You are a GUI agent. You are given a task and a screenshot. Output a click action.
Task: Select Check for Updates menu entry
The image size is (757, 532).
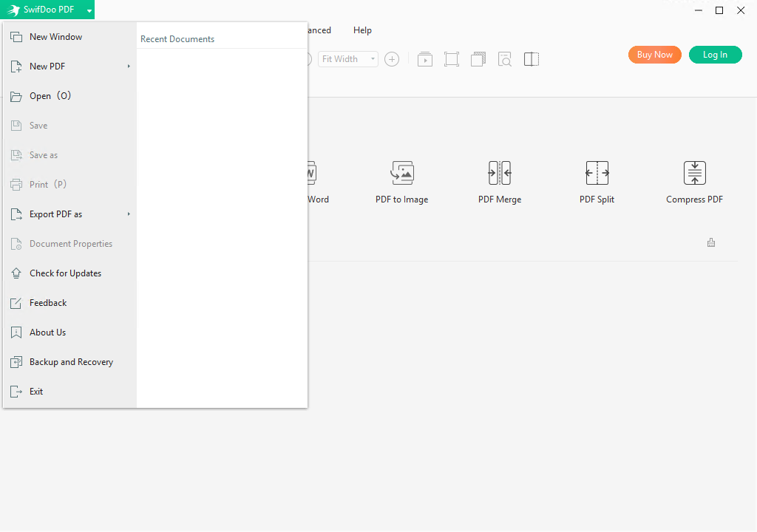[69, 273]
